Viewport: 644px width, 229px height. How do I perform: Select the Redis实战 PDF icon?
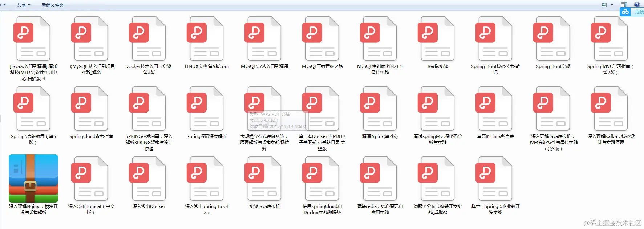tap(436, 38)
